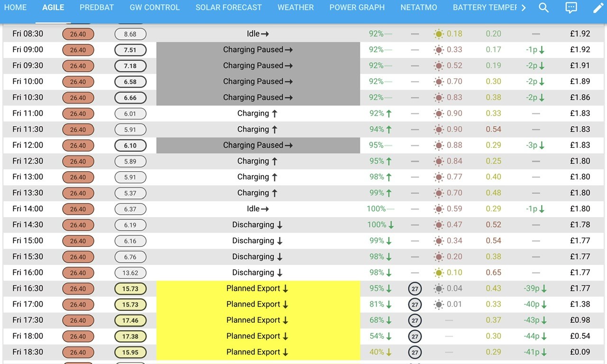The width and height of the screenshot is (607, 364).
Task: Click the 0.54 load value at Fri 11:30
Action: point(494,129)
